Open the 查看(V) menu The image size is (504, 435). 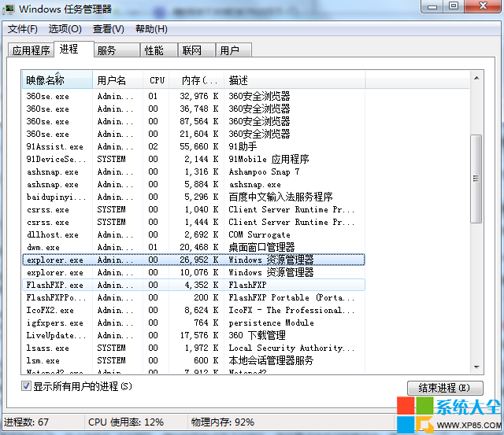click(x=109, y=29)
